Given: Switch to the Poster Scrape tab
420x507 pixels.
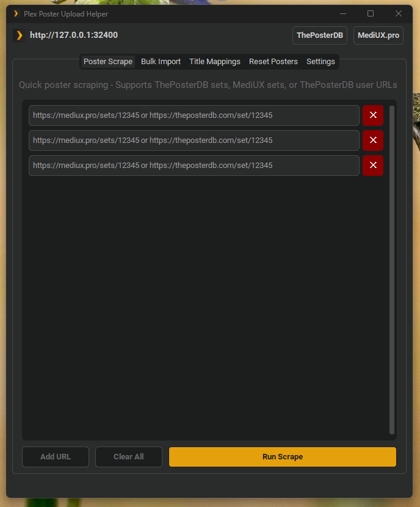Looking at the screenshot, I should (108, 62).
